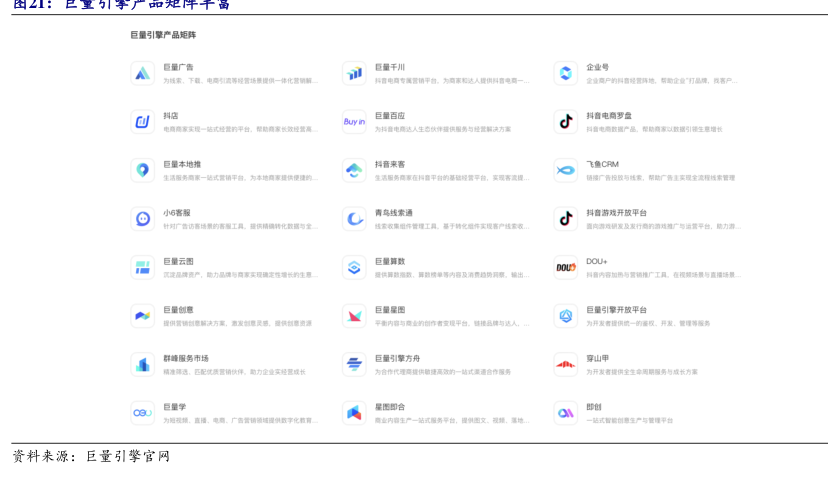828x478 pixels.
Task: Open the 巨量引擎开放平台 title link
Action: point(616,310)
